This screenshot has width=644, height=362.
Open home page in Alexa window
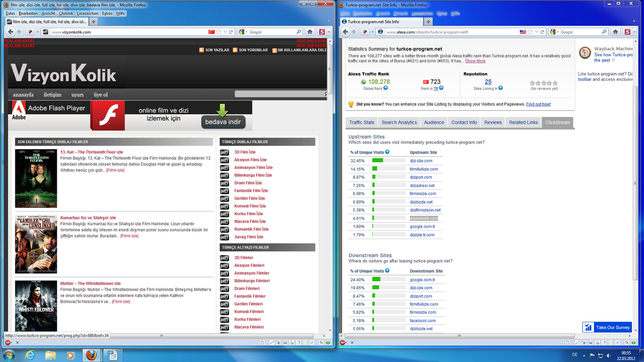pos(615,32)
